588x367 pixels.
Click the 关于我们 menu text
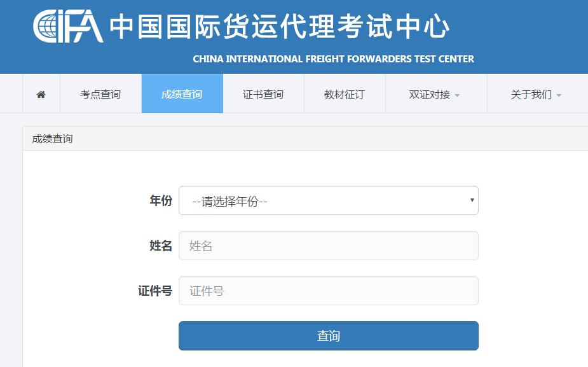[x=531, y=94]
